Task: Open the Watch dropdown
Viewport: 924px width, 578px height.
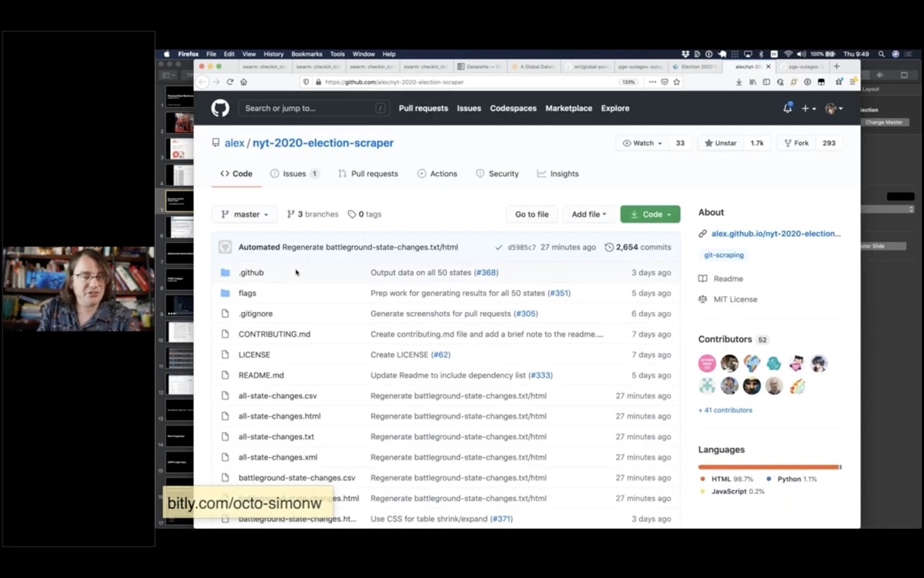Action: (642, 143)
